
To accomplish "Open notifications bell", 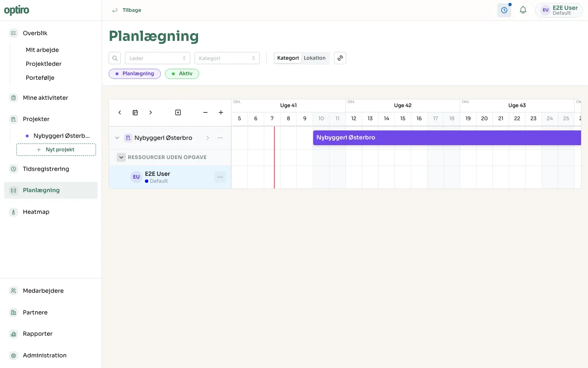I will tap(523, 10).
